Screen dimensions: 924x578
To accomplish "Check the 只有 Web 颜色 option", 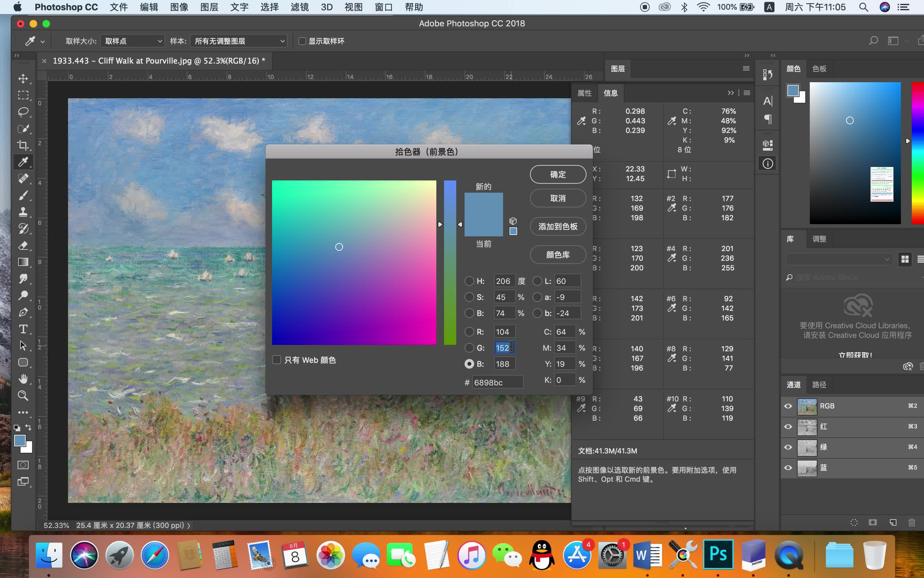I will click(x=277, y=360).
